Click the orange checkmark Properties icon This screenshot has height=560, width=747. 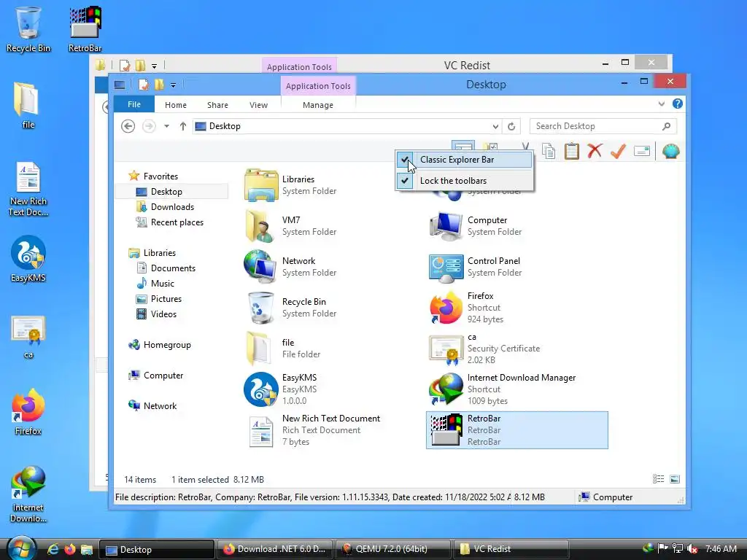click(x=618, y=152)
